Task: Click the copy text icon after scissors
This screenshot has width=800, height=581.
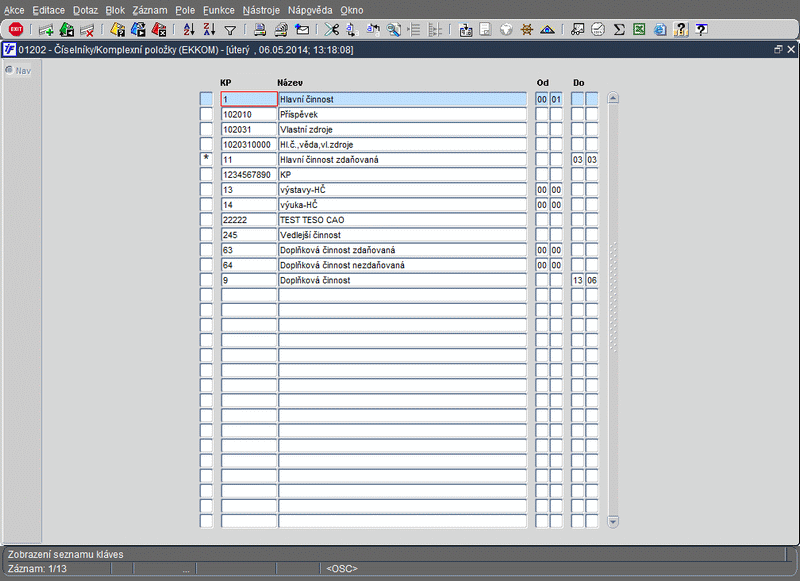Action: coord(352,30)
